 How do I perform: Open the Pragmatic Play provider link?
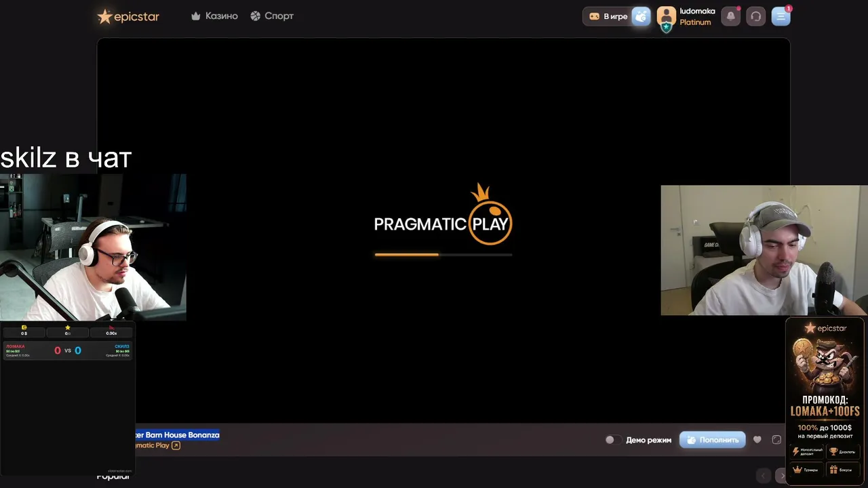click(x=157, y=445)
